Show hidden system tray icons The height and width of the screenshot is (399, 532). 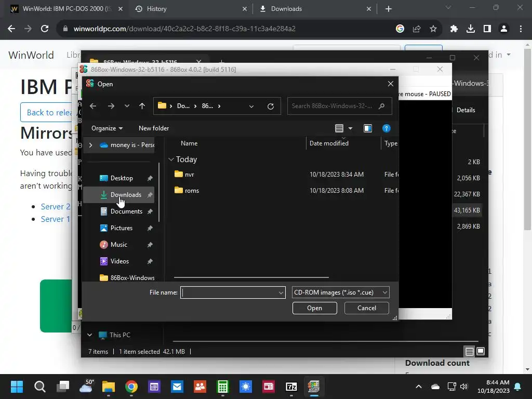point(419,387)
